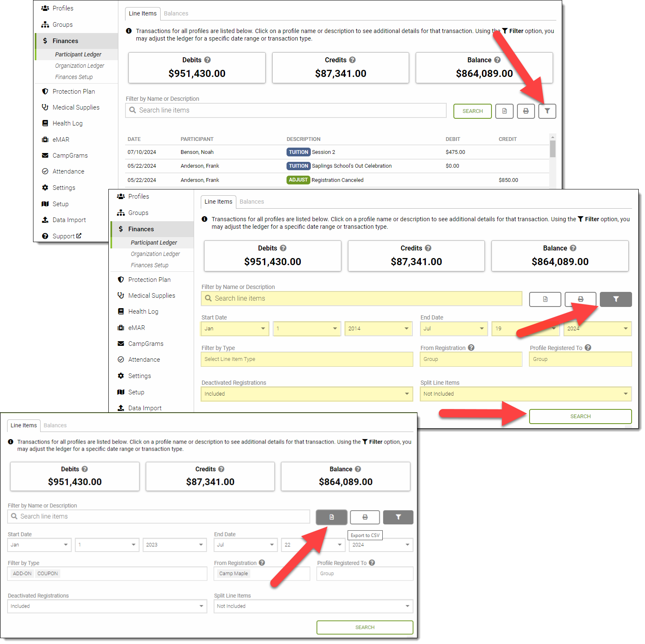The image size is (645, 644).
Task: Click the green ADJUST badge for Registration Canceled
Action: (x=298, y=180)
